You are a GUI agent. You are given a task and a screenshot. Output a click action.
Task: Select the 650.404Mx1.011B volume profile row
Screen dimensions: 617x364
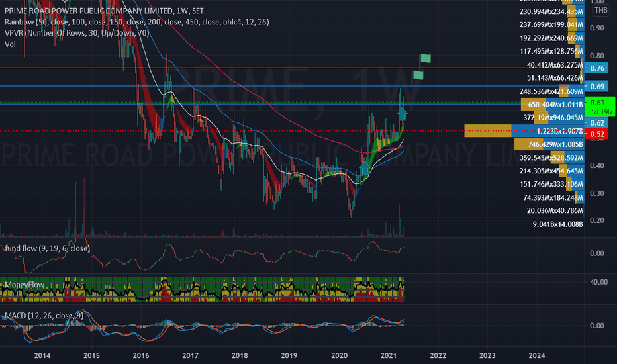click(x=553, y=105)
